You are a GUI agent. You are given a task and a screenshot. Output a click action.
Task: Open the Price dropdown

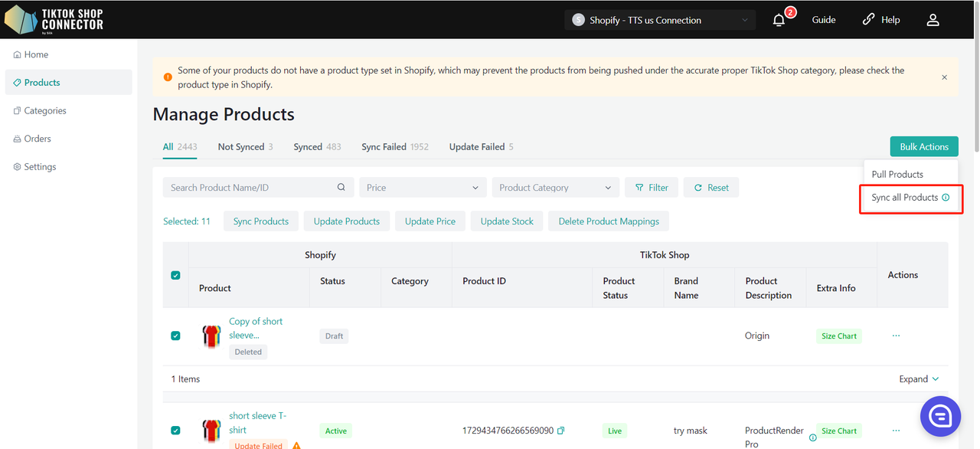tap(423, 188)
